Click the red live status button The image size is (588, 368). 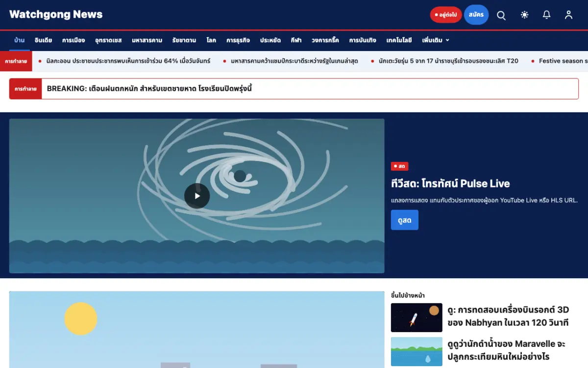[445, 15]
